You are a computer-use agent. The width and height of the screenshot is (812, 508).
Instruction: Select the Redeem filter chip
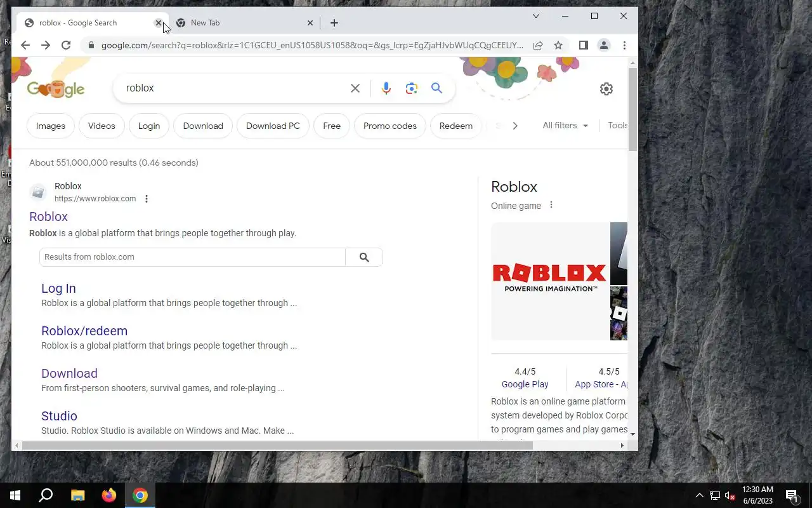pos(456,126)
